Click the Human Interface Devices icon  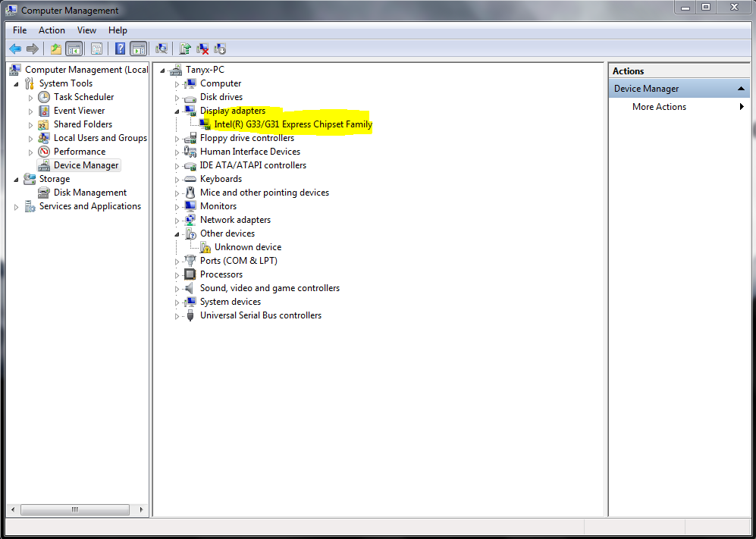(190, 152)
